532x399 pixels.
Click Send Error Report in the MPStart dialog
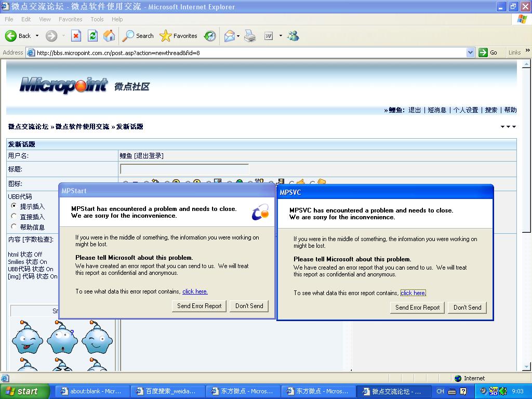[199, 306]
